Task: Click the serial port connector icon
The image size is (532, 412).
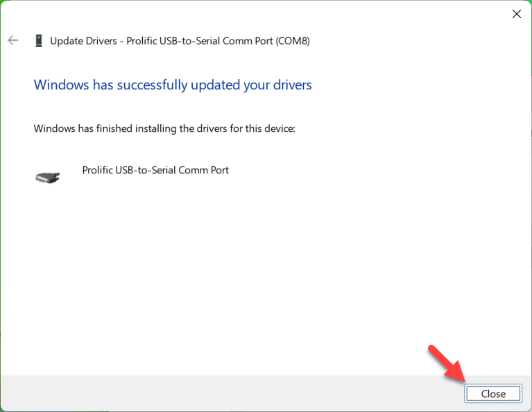Action: click(x=47, y=177)
